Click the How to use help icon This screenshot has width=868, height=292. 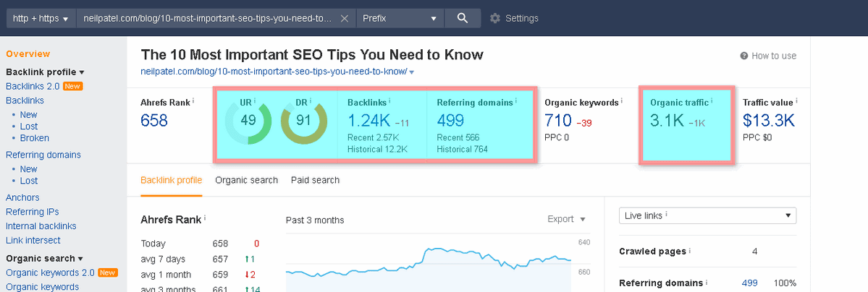coord(744,56)
